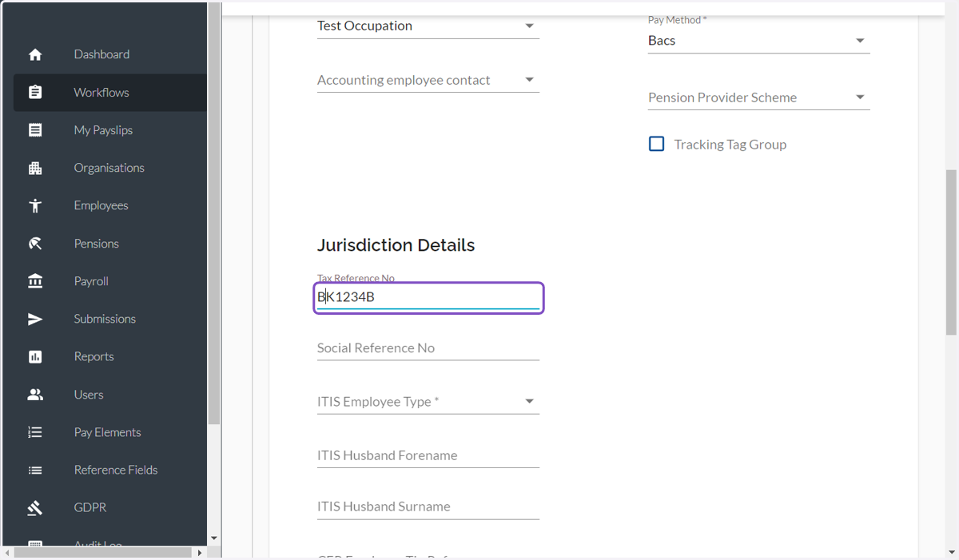Click the Pay Elements list icon
959x560 pixels.
coord(35,432)
